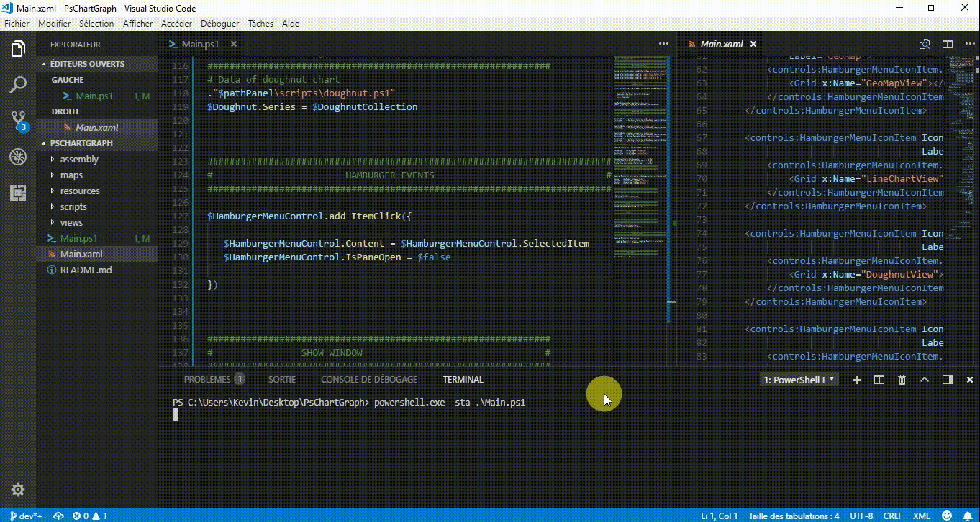This screenshot has height=522, width=980.
Task: Open the Search view in the activity bar
Action: (x=17, y=85)
